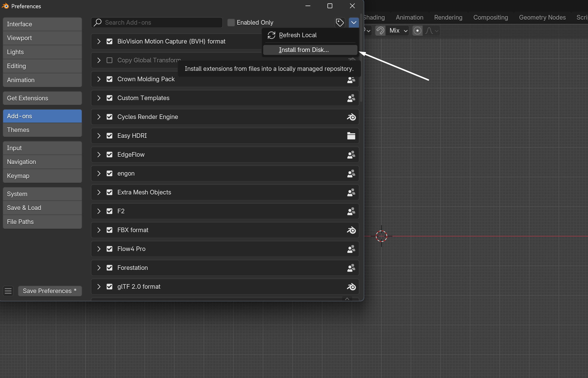Click community icon on Custom Templates row
588x378 pixels.
[351, 98]
